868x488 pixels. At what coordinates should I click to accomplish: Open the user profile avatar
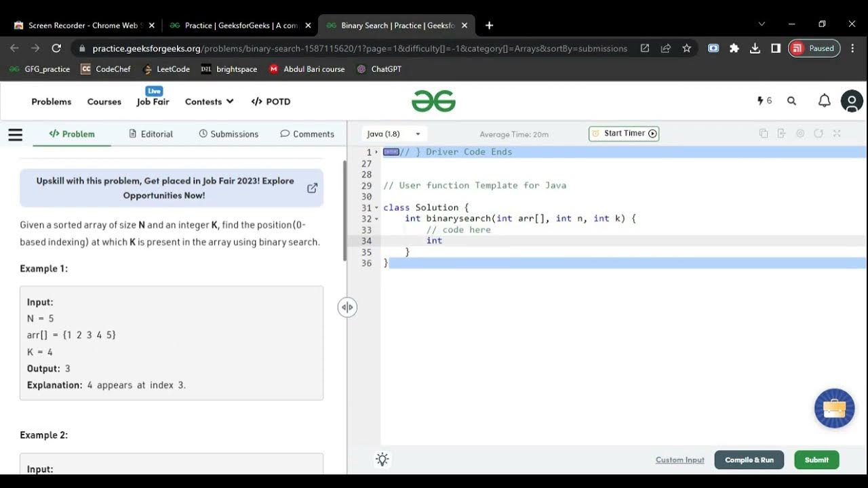click(x=852, y=101)
